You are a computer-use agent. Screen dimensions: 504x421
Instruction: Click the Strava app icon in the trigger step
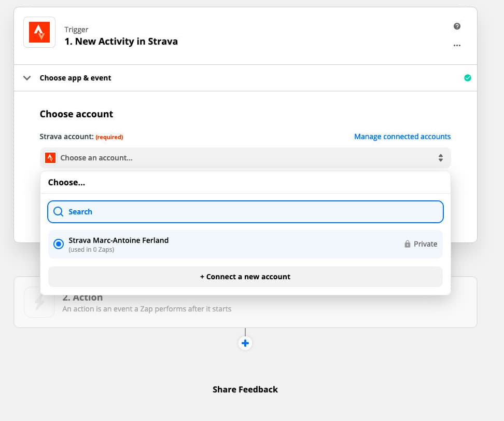pos(39,32)
